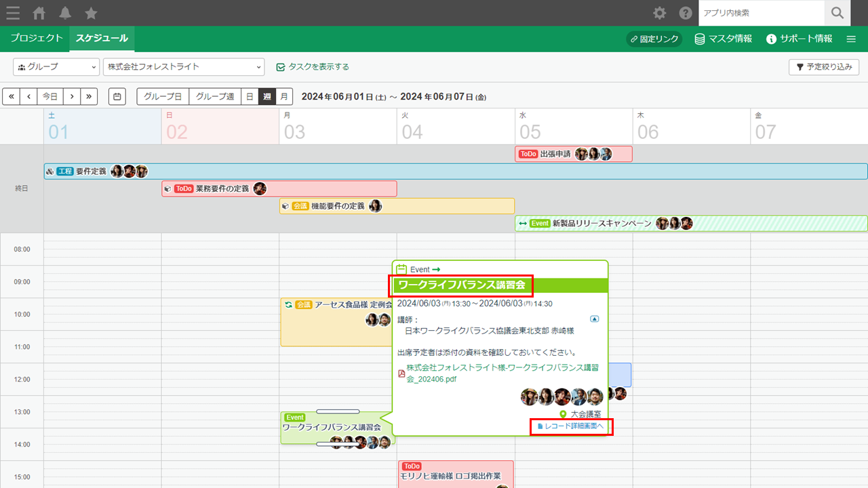Open the モリノヒ運輸様 ロゴ掲出作業 ToDo

tap(456, 474)
